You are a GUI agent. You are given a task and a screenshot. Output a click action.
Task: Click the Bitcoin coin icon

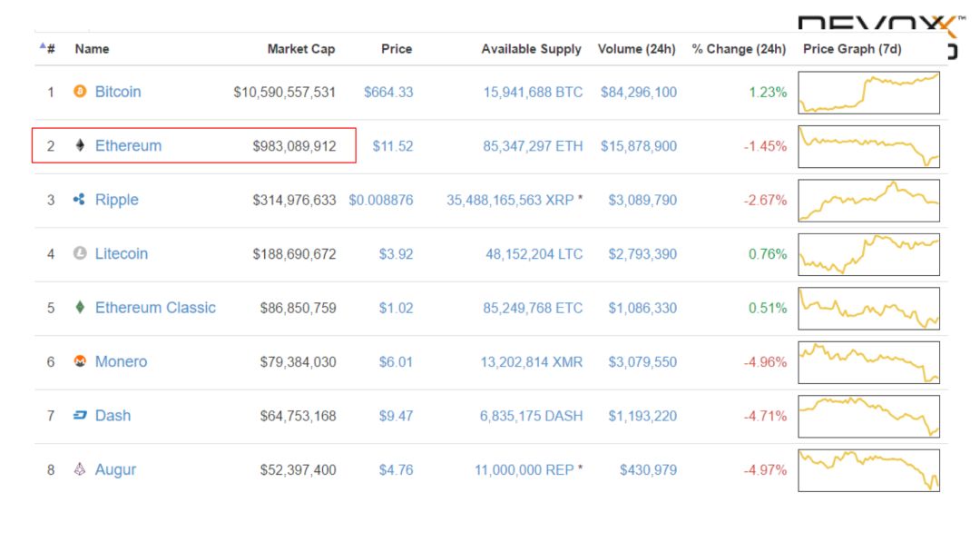coord(80,92)
